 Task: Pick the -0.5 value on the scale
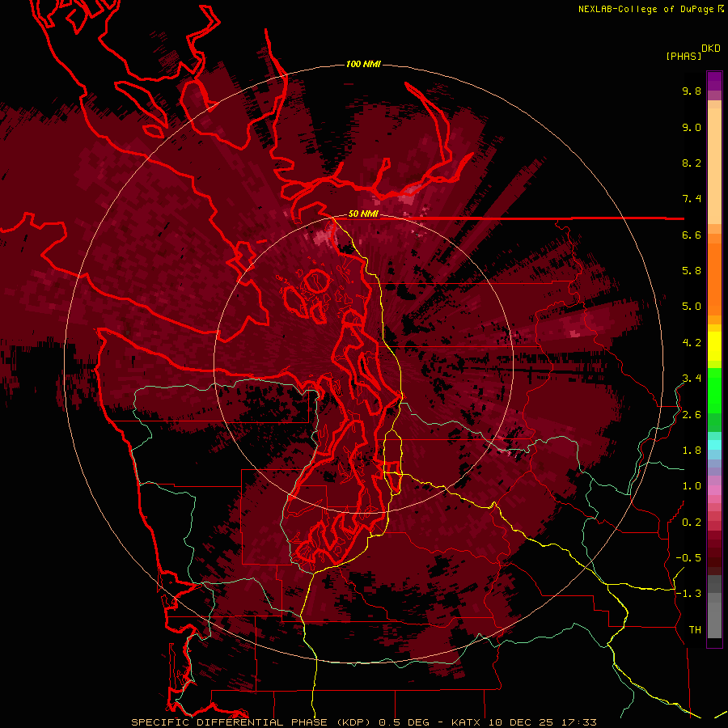click(x=688, y=558)
